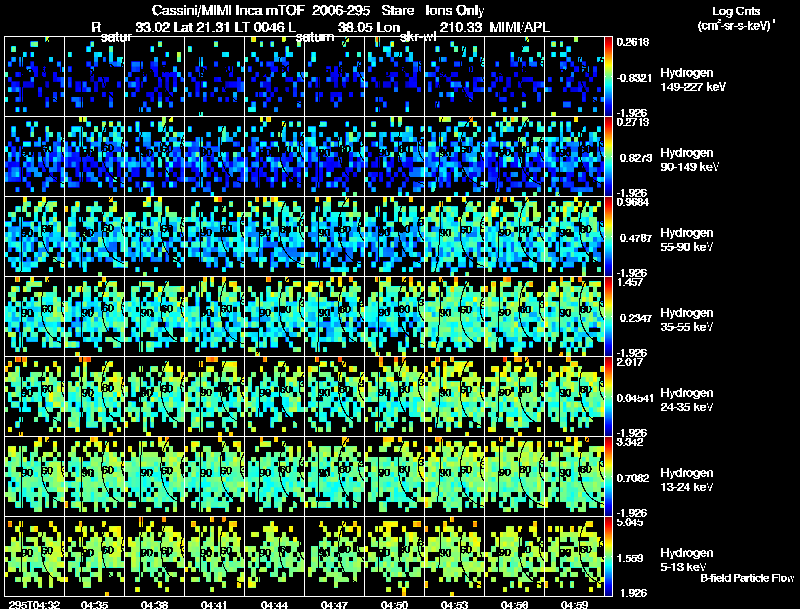Click the 13-24 keV row color scale bar

[608, 476]
